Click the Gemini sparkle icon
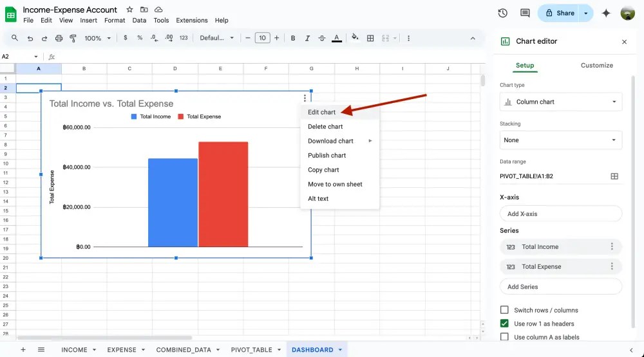Image resolution: width=644 pixels, height=357 pixels. [x=606, y=13]
